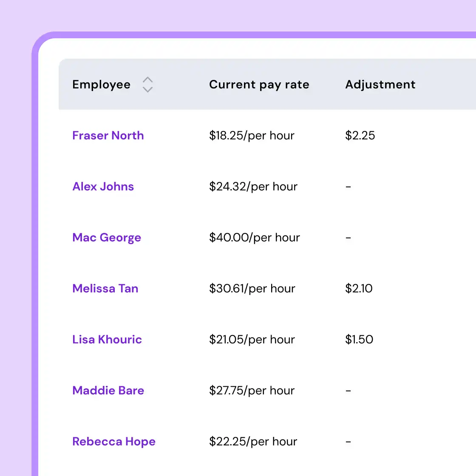Select Melissa Tan's $2.10 adjustment

pos(359,289)
